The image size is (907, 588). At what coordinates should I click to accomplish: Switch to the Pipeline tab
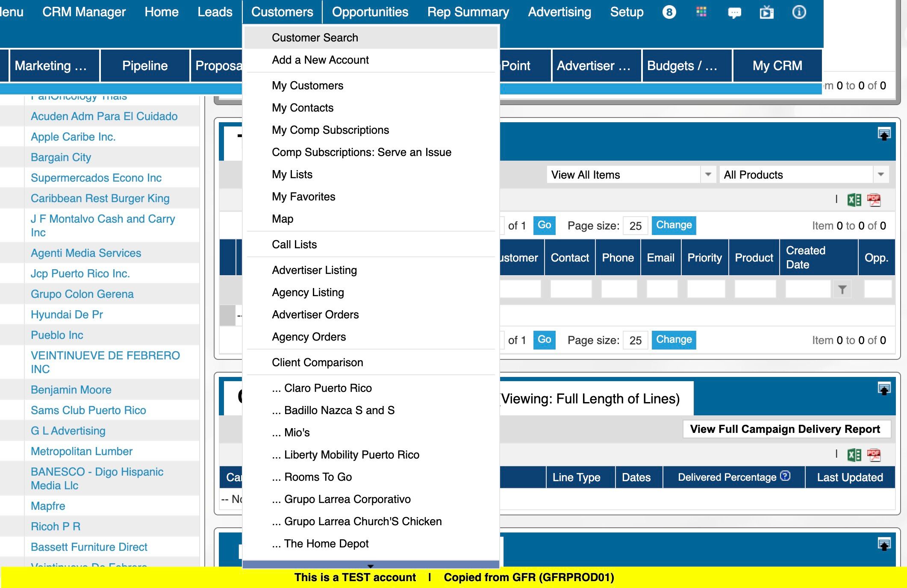pyautogui.click(x=144, y=65)
